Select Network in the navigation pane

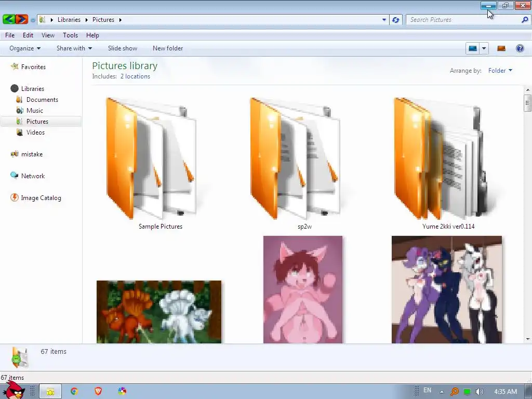[33, 176]
